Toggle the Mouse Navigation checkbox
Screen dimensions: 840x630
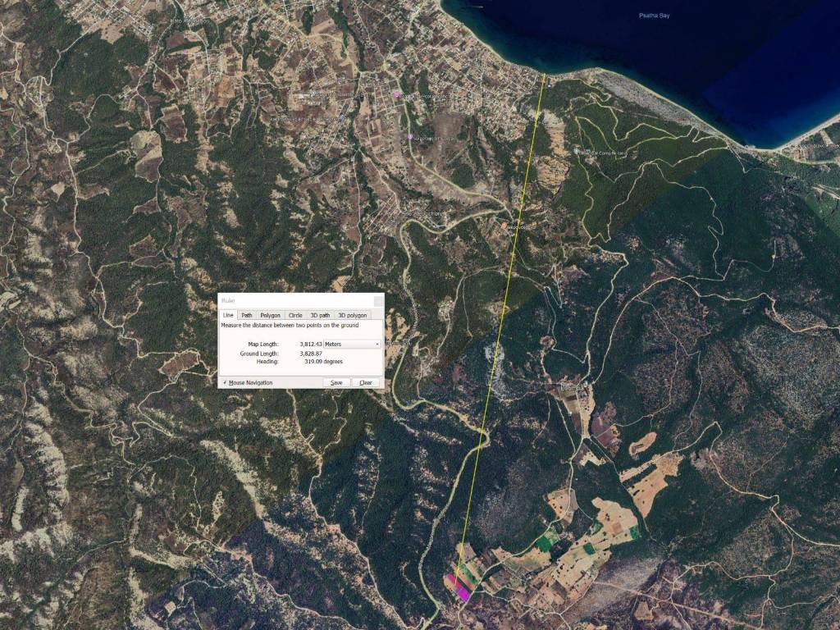pyautogui.click(x=225, y=382)
